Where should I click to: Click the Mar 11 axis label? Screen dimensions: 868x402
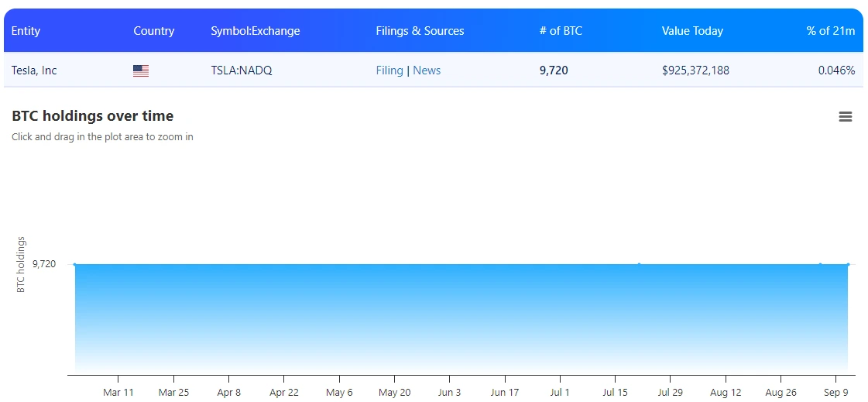[x=118, y=393]
